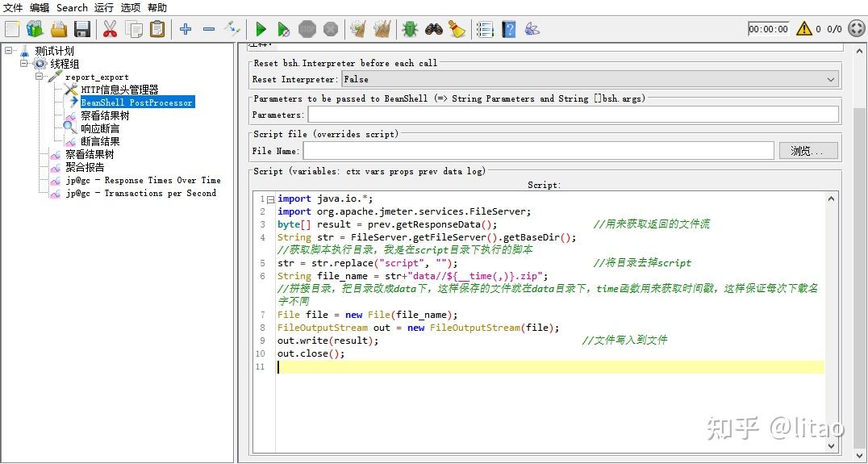Open the 帮助 menu

click(x=157, y=8)
